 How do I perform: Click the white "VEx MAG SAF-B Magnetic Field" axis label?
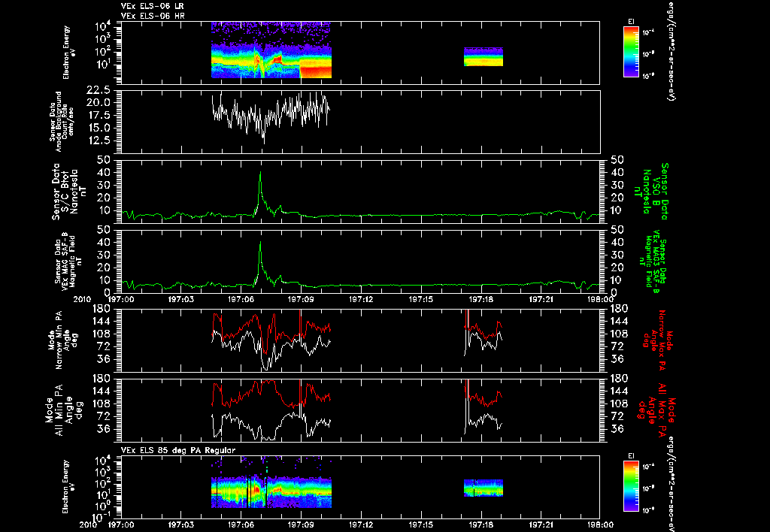[68, 262]
